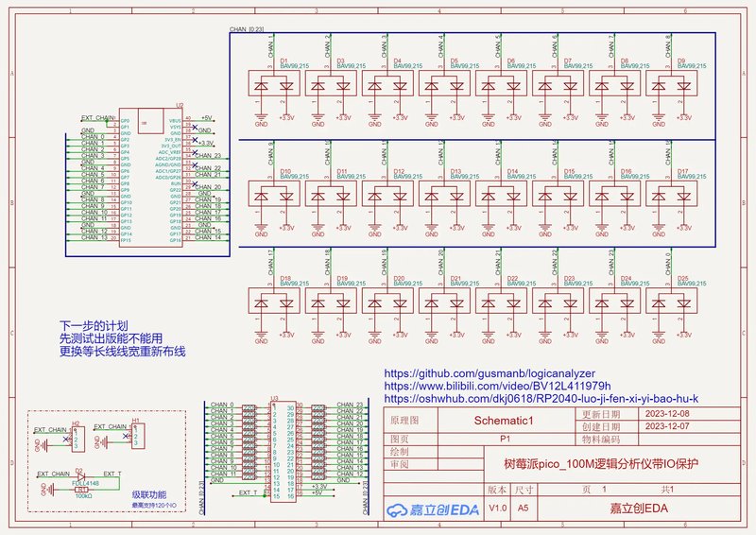Open the oshwhub.com dkj0618 project link

tap(541, 399)
